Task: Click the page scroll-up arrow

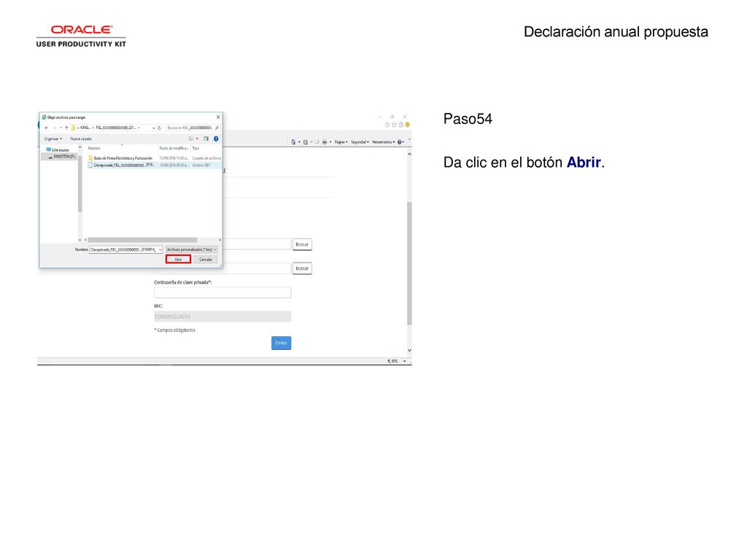Action: [x=409, y=155]
